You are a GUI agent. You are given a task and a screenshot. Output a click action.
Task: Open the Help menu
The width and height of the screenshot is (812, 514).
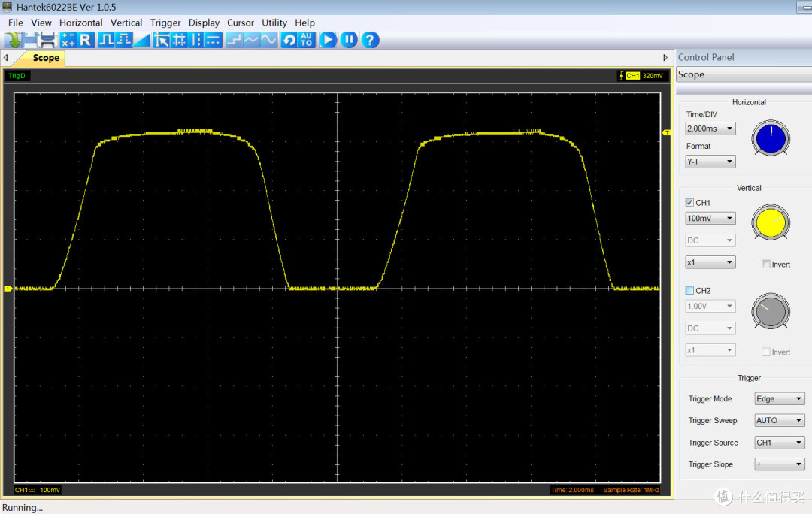(x=305, y=23)
